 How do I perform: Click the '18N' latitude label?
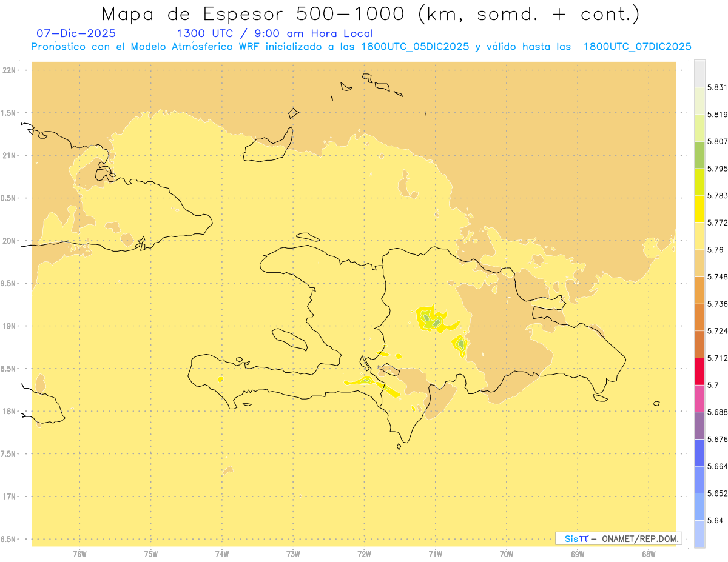[x=10, y=411]
